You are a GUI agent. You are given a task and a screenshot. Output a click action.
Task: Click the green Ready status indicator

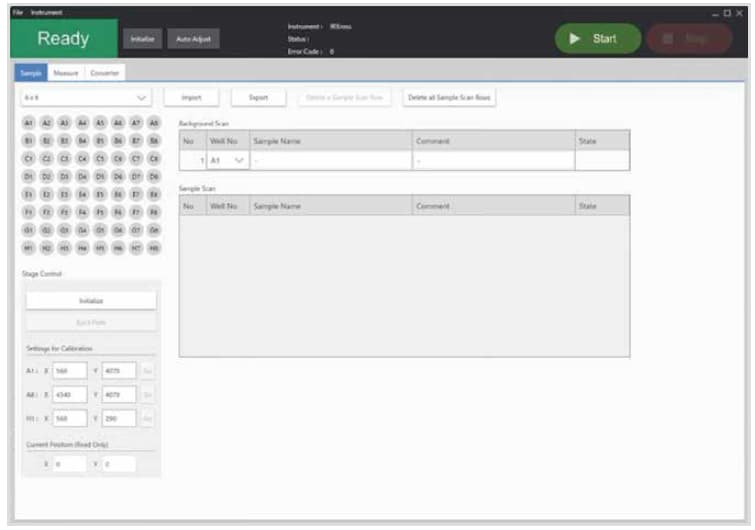[x=64, y=39]
